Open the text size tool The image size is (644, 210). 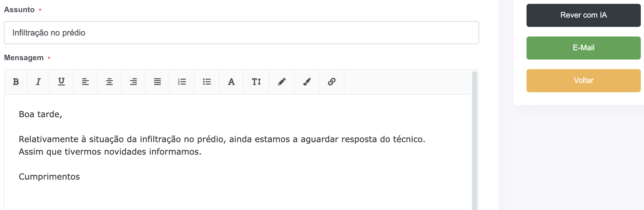[256, 82]
